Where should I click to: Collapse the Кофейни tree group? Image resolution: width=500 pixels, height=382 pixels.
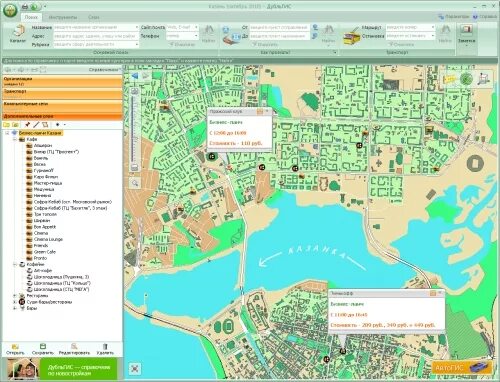coord(15,264)
